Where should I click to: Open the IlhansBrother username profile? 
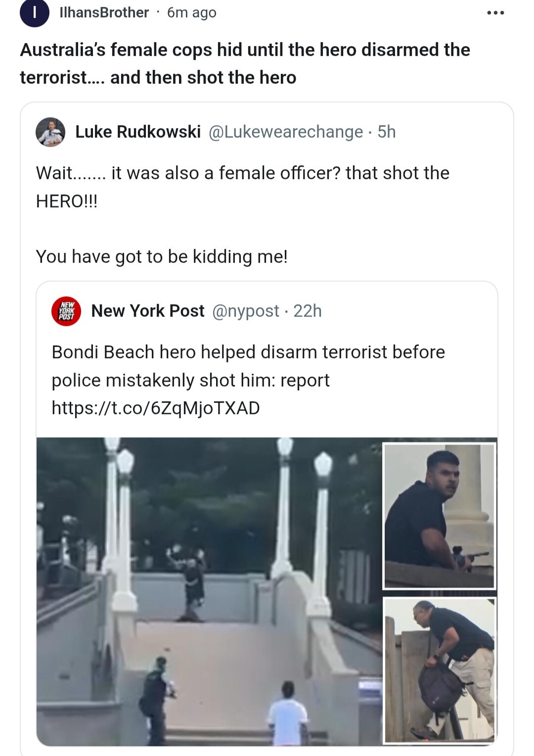(104, 13)
